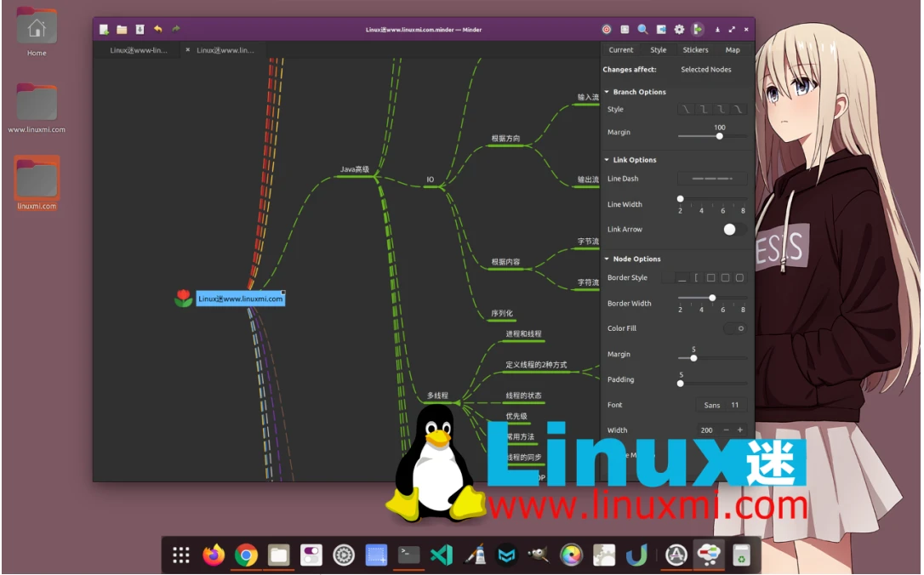Export the map using the image icon
Screen dimensions: 924x575
[x=661, y=29]
